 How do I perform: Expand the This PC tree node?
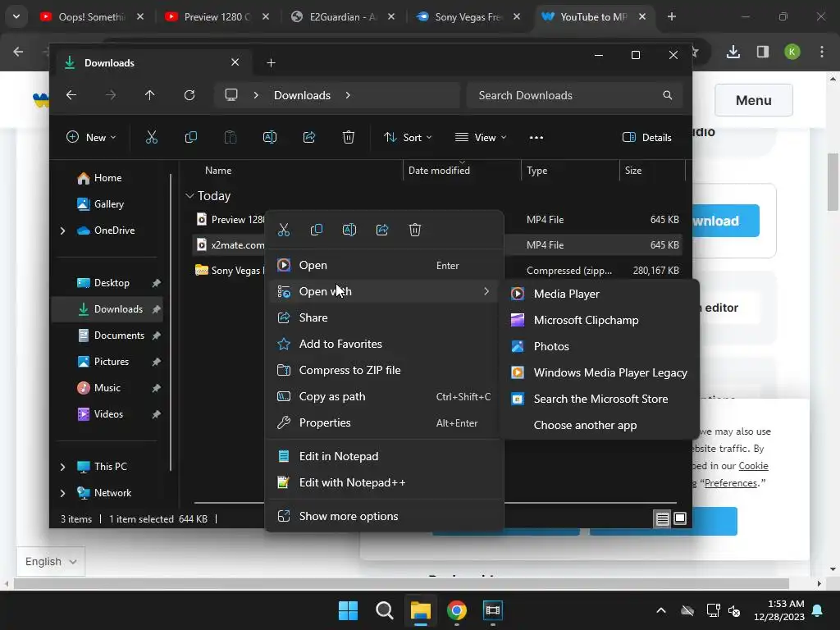pos(62,467)
